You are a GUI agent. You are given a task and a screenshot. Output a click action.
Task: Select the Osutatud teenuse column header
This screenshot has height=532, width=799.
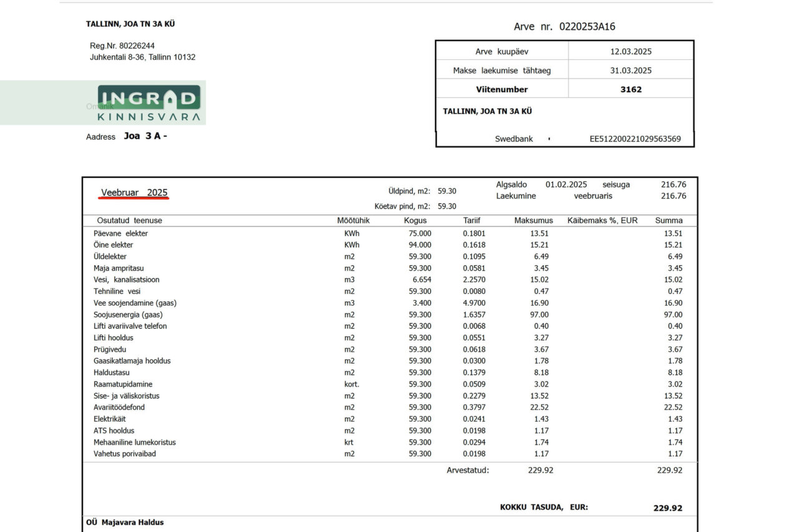[x=129, y=221]
